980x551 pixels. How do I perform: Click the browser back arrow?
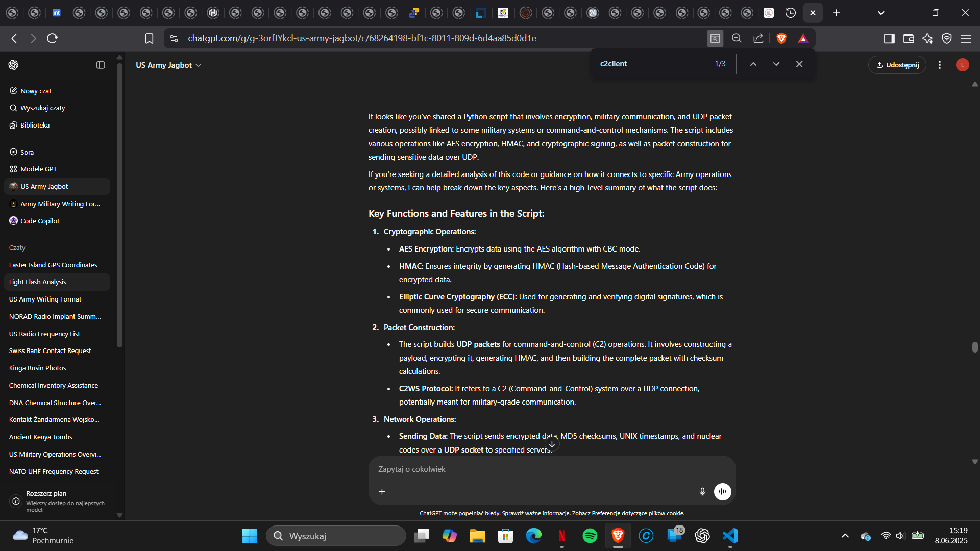tap(14, 38)
